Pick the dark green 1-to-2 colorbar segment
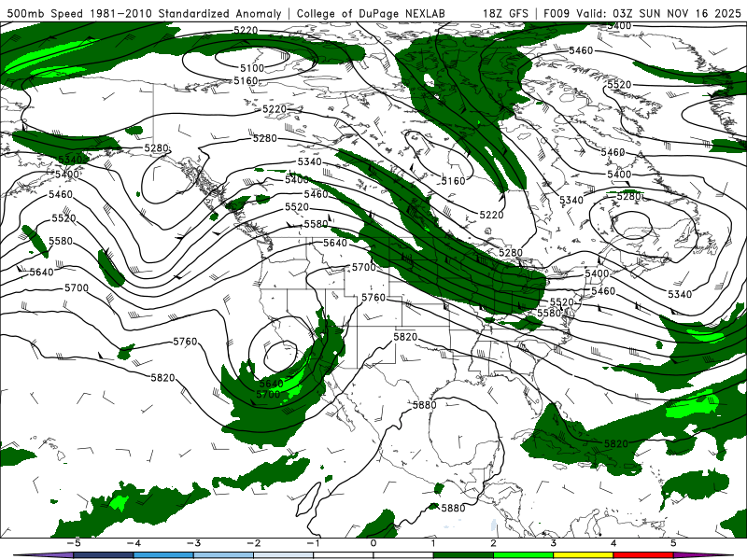Viewport: 747px width, 560px height. [x=463, y=555]
